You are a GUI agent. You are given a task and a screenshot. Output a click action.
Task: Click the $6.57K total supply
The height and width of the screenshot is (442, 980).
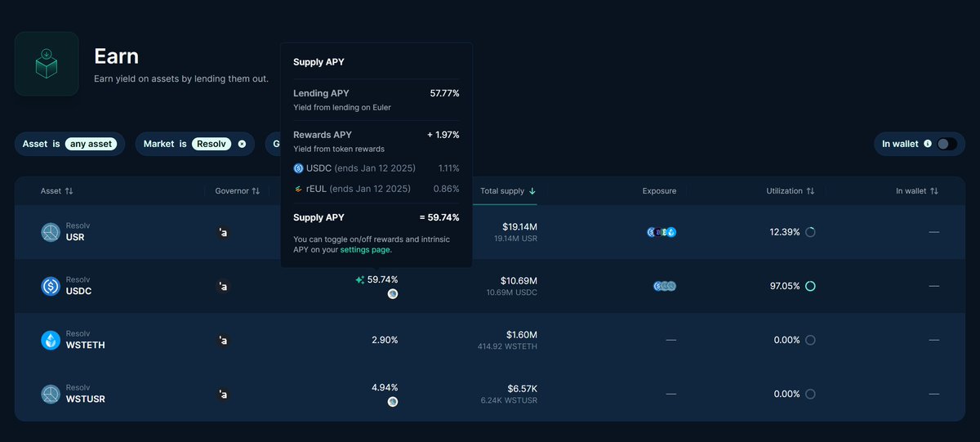pos(522,388)
